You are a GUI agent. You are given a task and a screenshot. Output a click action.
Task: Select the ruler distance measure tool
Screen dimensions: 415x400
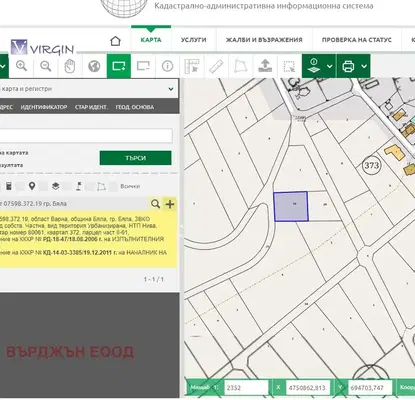click(x=216, y=66)
